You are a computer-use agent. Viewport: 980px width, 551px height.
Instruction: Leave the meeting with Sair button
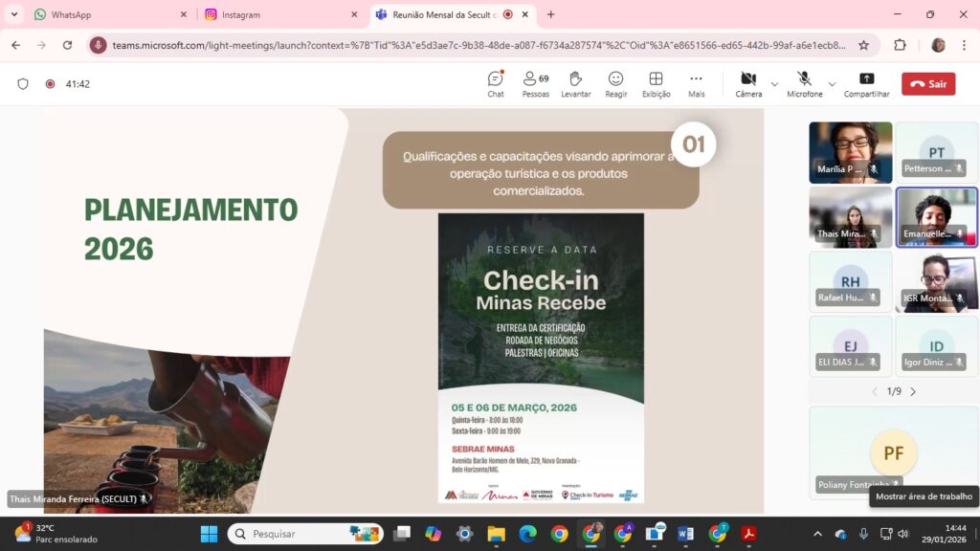tap(927, 84)
